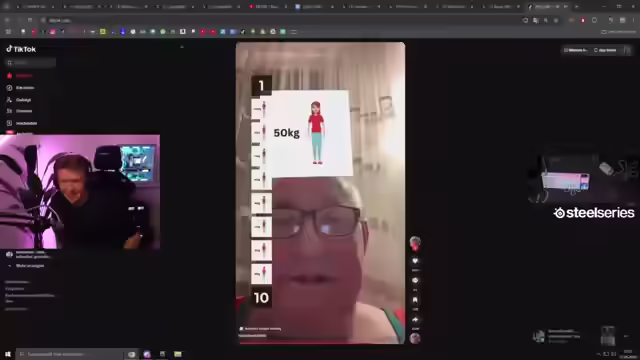This screenshot has width=640, height=360.
Task: Click the TikTok logo
Action: pos(21,49)
